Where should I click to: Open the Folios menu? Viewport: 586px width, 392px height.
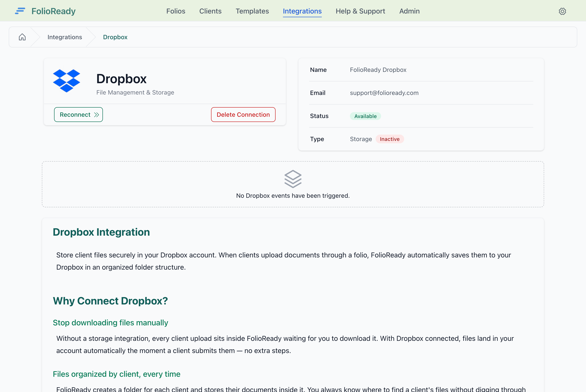pos(176,11)
